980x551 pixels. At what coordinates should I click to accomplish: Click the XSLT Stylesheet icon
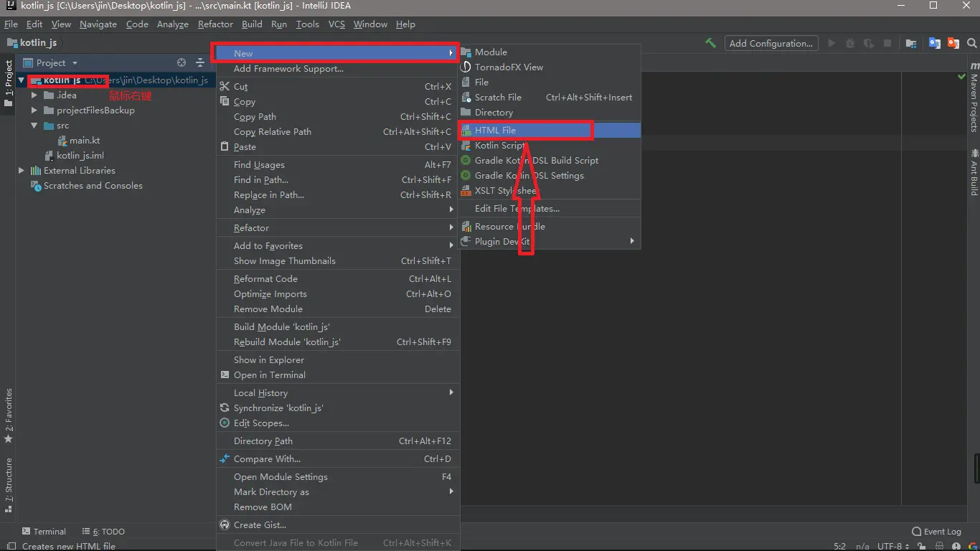click(466, 190)
